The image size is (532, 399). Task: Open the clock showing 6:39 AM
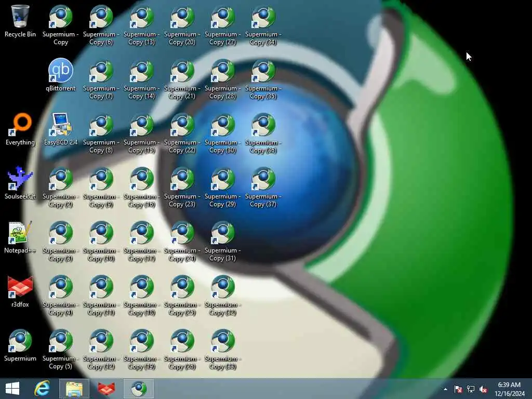[x=509, y=389]
